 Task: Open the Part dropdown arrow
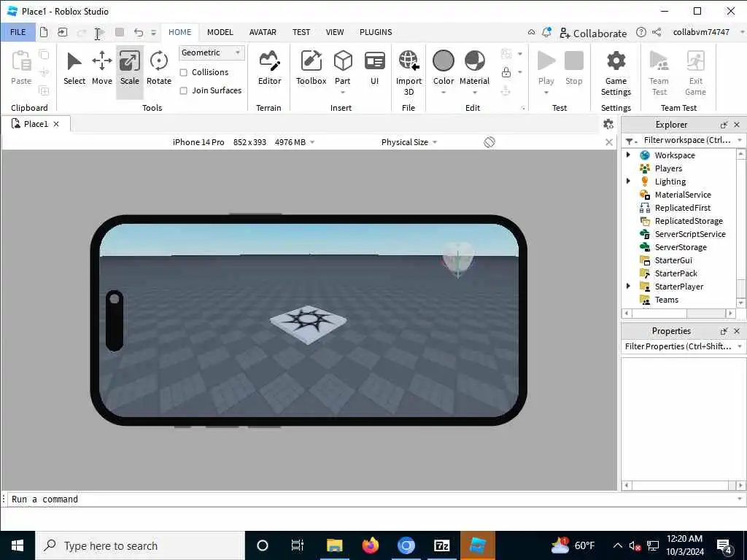click(343, 93)
